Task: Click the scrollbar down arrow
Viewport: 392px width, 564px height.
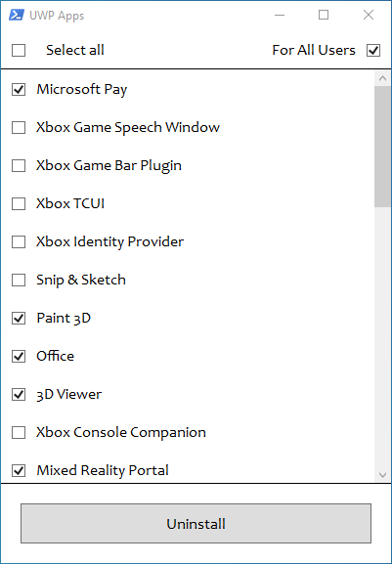Action: pyautogui.click(x=382, y=475)
